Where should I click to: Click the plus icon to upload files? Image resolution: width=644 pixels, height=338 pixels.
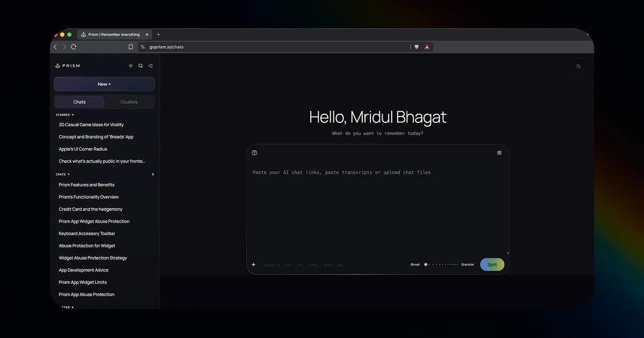point(254,264)
